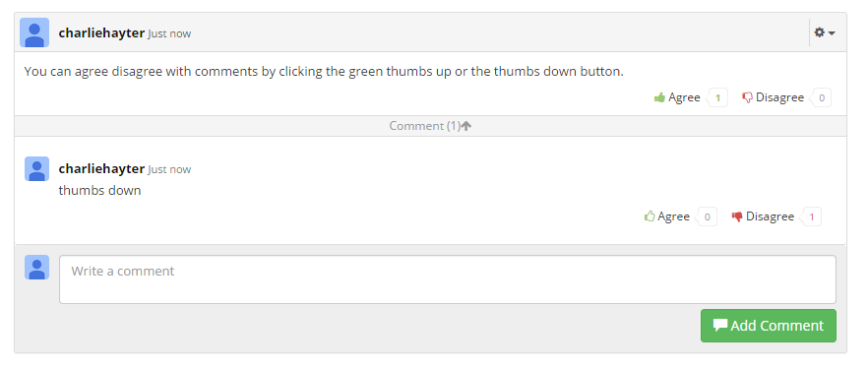Click the thumbs up icon on the 'thumbs down' reply

click(650, 216)
